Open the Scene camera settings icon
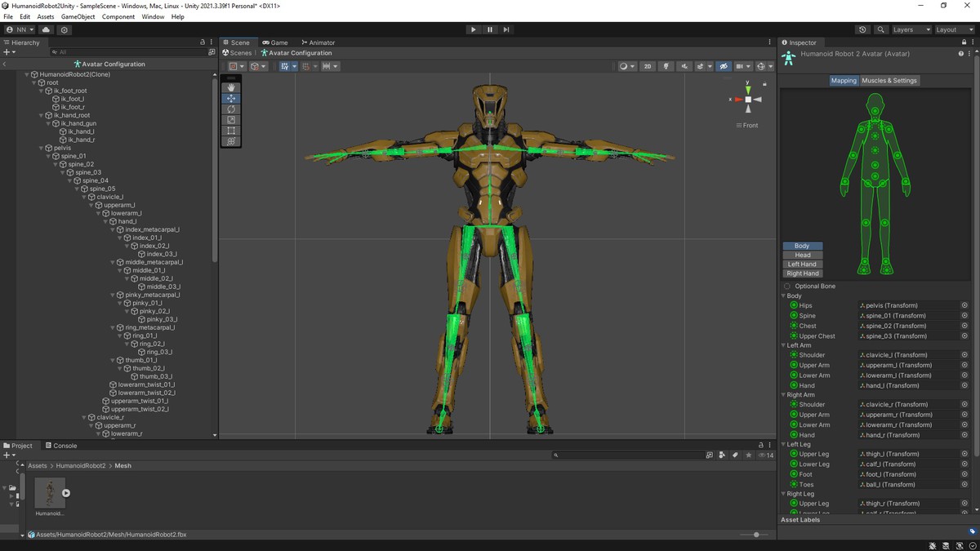This screenshot has height=551, width=980. (740, 66)
